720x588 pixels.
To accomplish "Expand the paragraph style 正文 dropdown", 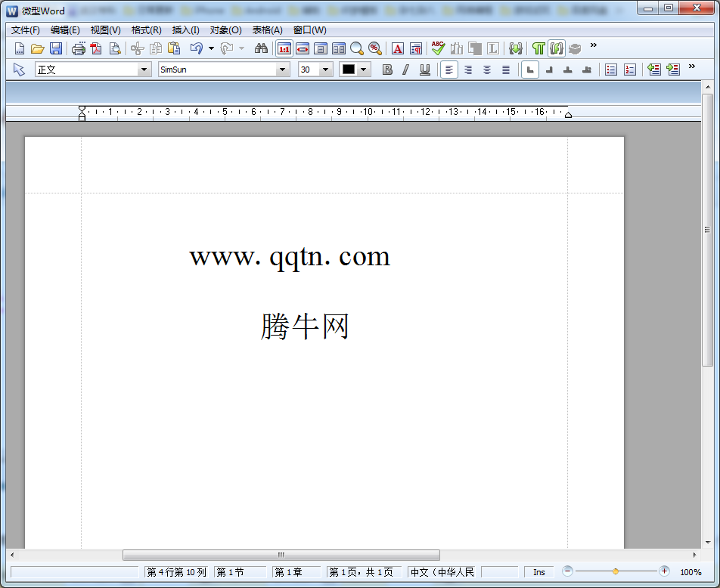I will [x=144, y=70].
